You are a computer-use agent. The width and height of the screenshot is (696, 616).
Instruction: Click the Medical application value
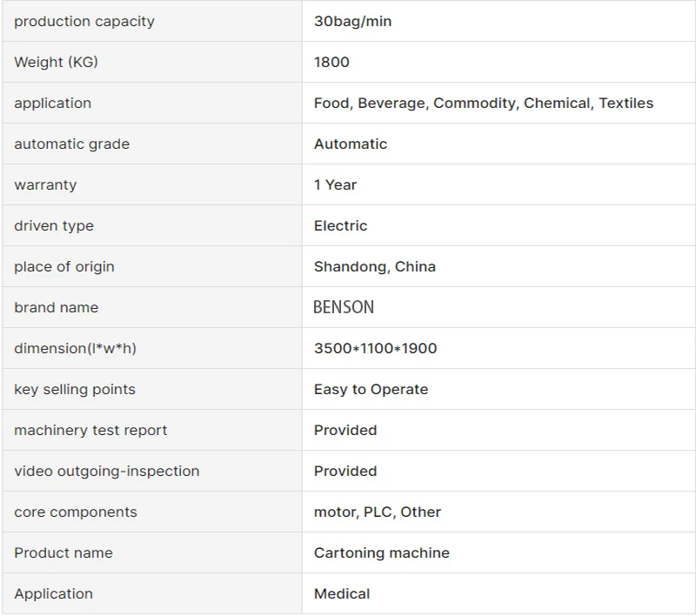tap(342, 593)
